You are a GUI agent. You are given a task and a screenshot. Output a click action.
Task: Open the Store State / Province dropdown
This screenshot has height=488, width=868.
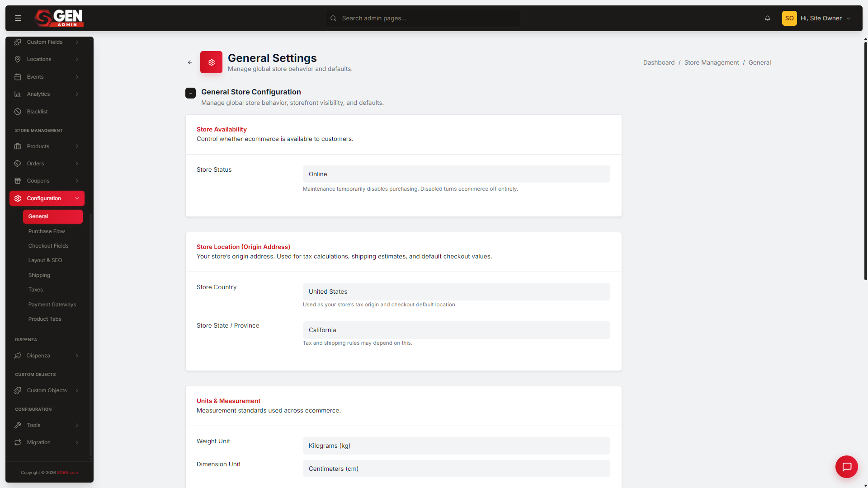click(456, 330)
